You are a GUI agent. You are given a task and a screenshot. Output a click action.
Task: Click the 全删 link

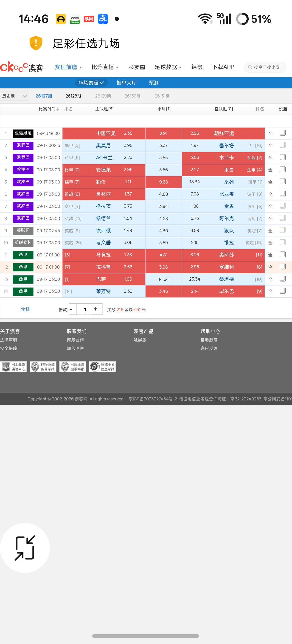point(26,309)
